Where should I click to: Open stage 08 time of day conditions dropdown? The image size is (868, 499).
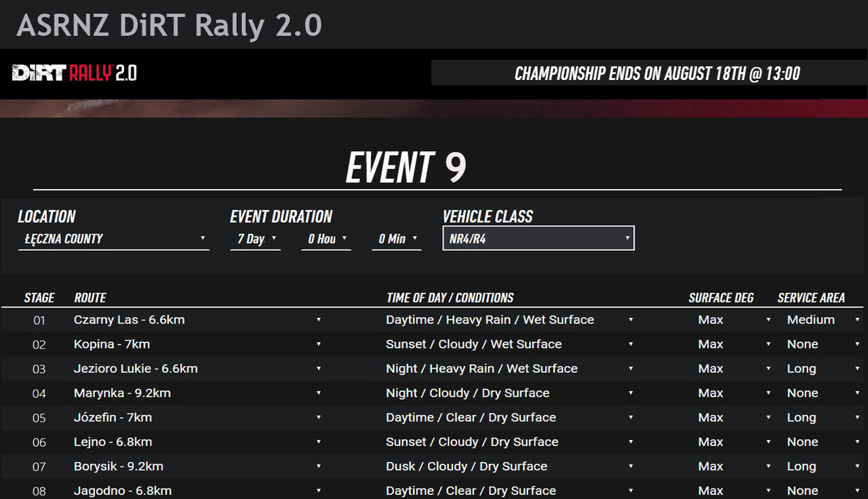510,490
